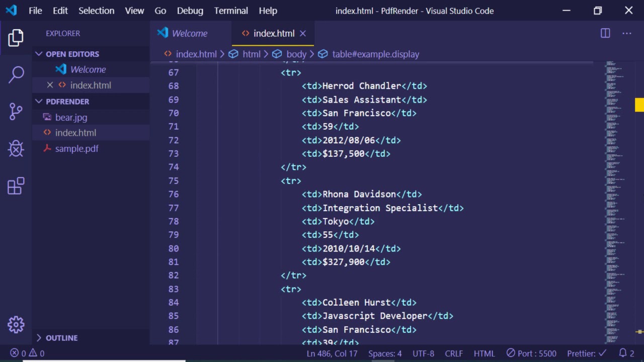Toggle Live Server Port: 5500

click(x=531, y=353)
